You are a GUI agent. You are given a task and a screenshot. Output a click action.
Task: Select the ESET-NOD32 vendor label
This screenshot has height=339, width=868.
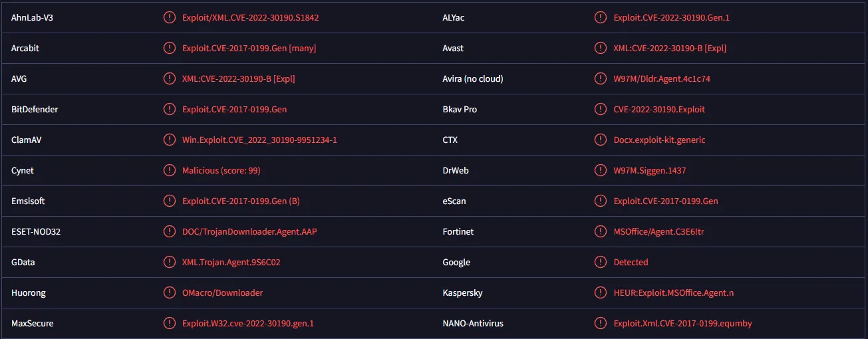click(x=37, y=231)
